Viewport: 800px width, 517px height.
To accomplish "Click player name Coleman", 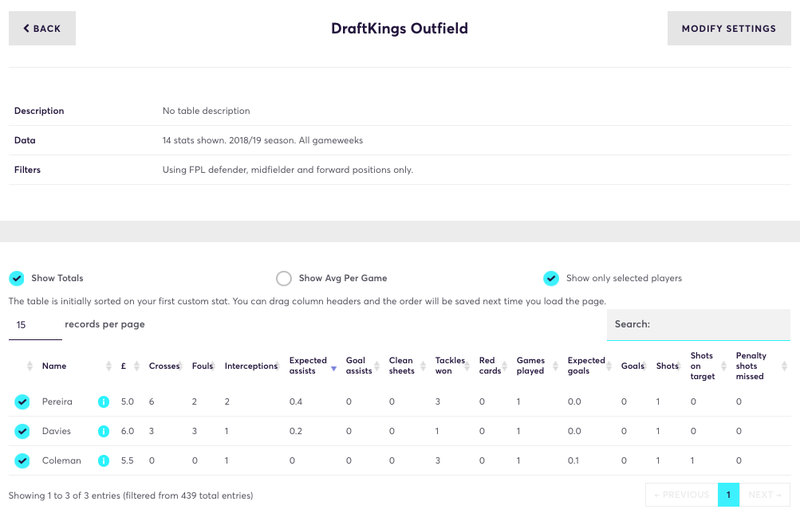I will click(x=62, y=461).
